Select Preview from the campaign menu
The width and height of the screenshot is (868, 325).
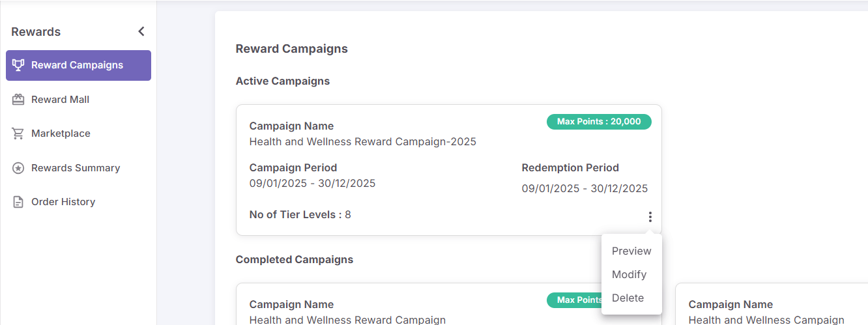click(631, 251)
